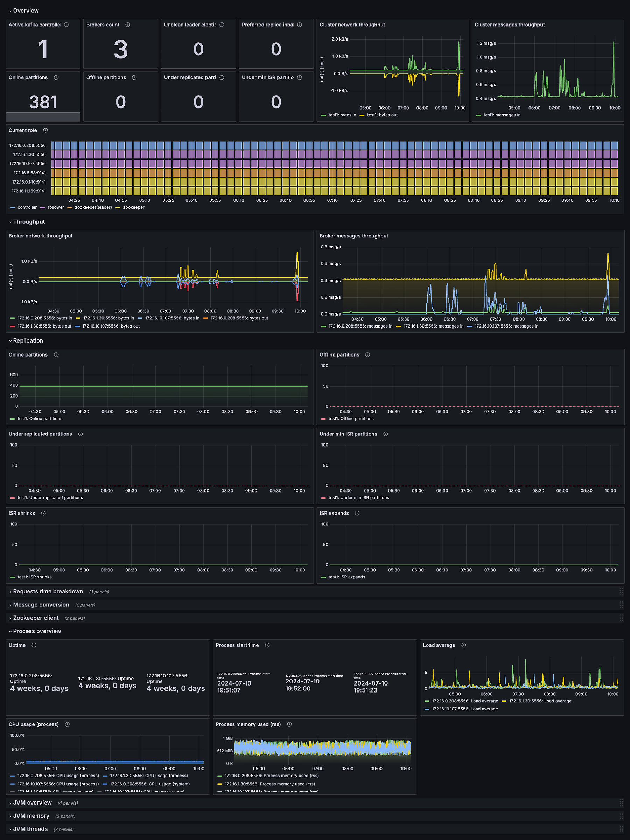Viewport: 630px width, 840px height.
Task: Click info icon next to ISR shrinks
Action: (43, 513)
